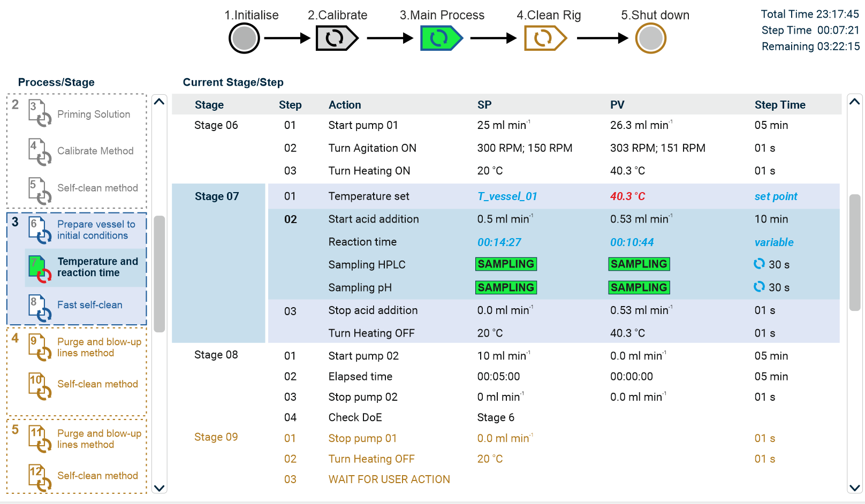Click the green Main Process phase icon
Screen dimensions: 865x504
[441, 39]
